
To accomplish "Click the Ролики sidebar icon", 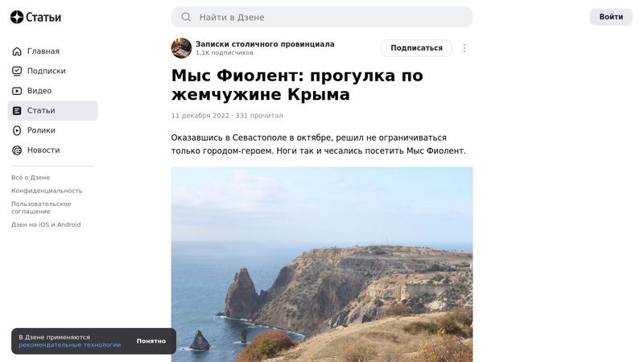I will pyautogui.click(x=17, y=130).
